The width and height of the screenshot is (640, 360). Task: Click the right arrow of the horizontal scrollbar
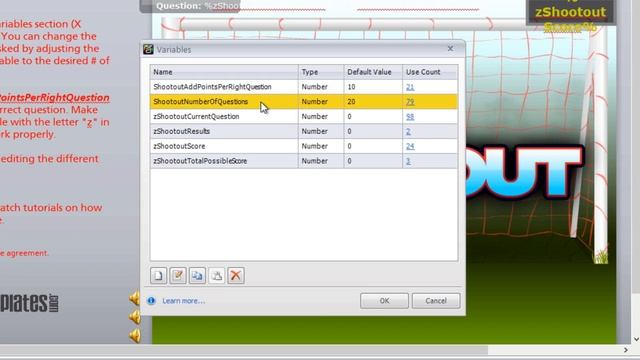point(626,350)
